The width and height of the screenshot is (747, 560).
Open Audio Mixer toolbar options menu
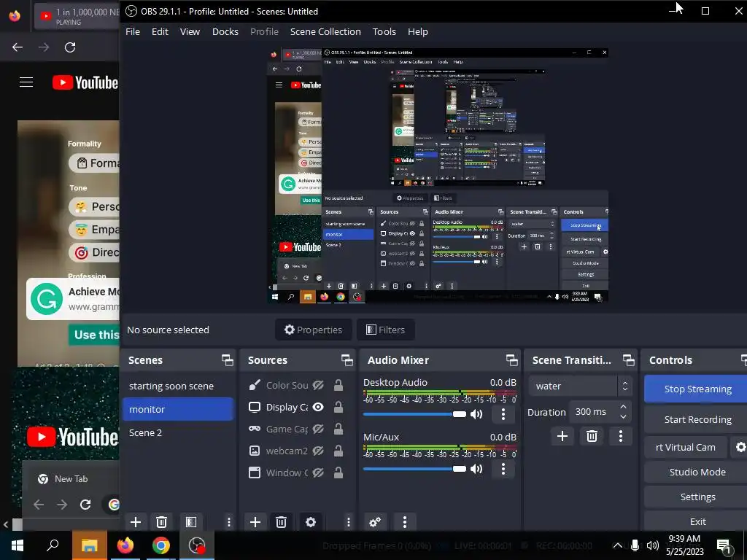(x=404, y=522)
